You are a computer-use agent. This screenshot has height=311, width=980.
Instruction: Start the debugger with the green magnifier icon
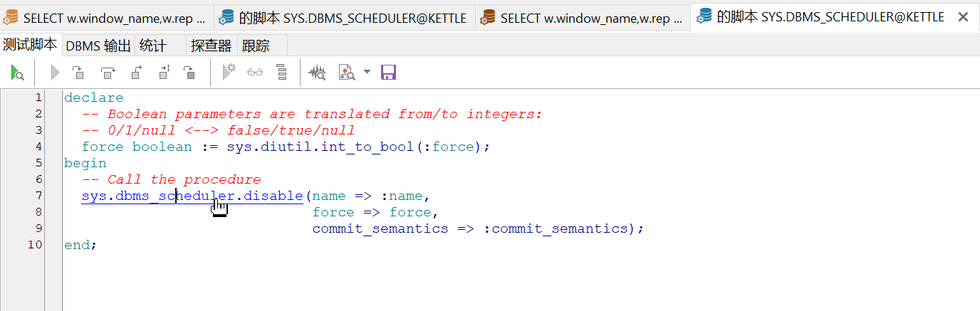[18, 72]
